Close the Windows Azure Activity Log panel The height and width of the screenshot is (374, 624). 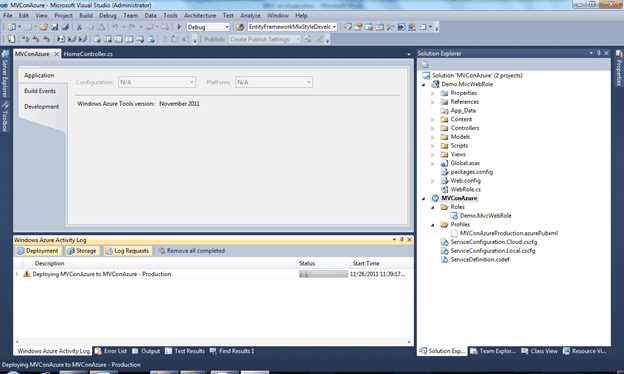409,240
